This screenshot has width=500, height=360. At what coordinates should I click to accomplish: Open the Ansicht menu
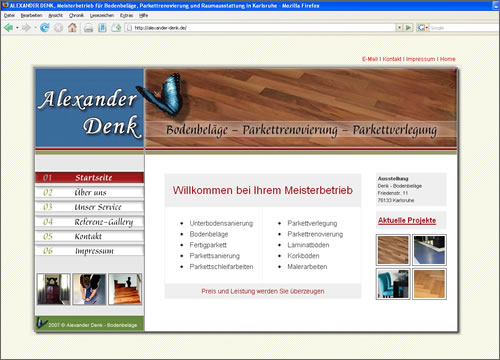[55, 15]
